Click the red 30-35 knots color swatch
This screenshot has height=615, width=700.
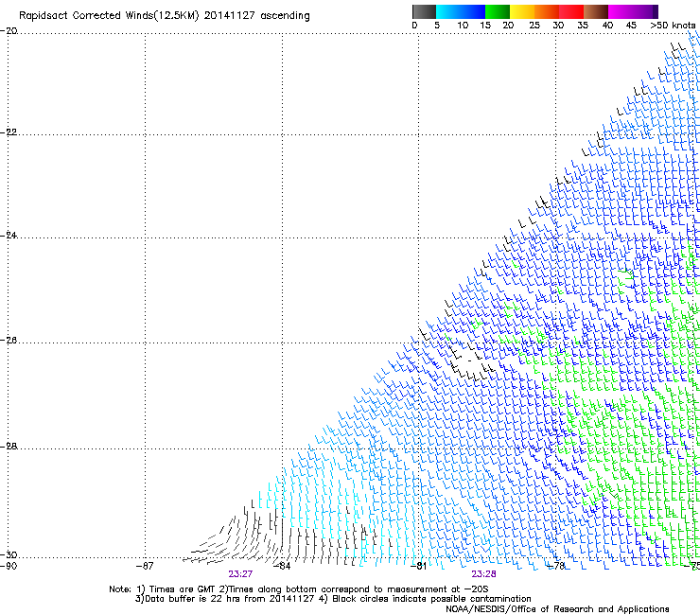pyautogui.click(x=571, y=11)
